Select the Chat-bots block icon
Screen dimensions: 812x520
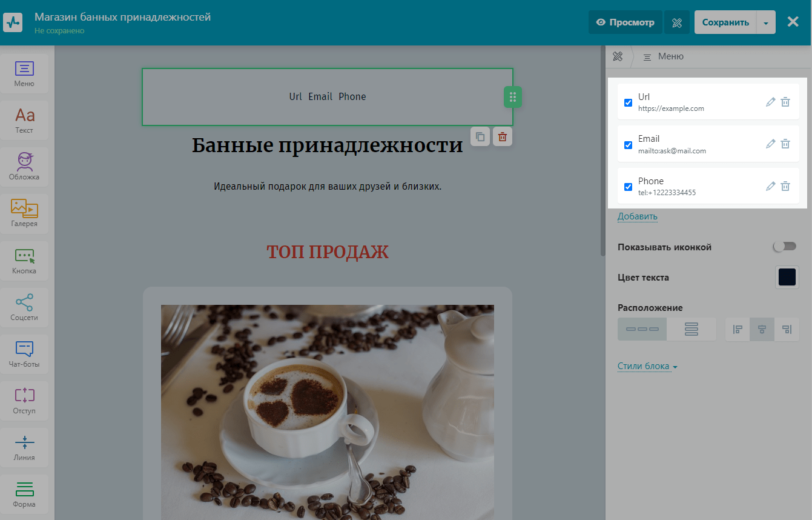[x=24, y=354]
